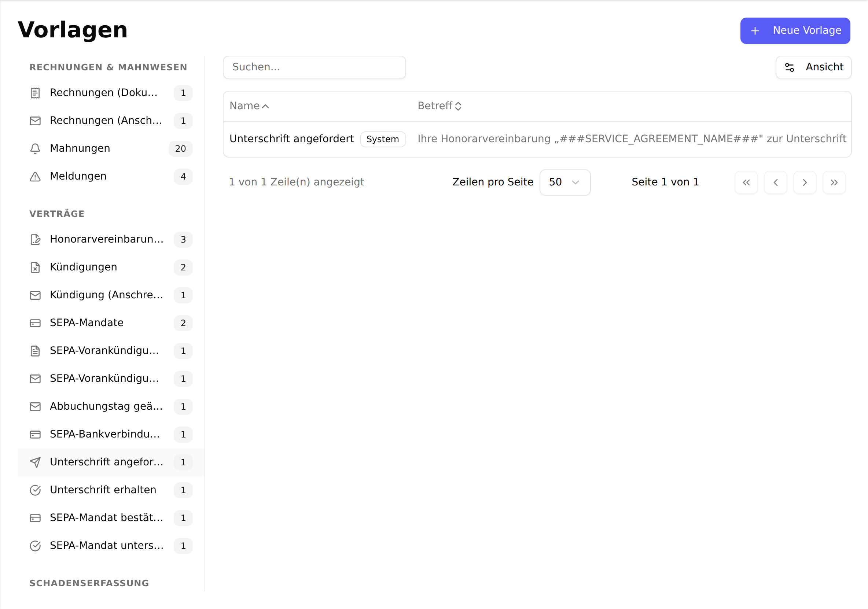Screen dimensions: 868x609
Task: Click the warning triangle icon beside Meldungen
Action: pyautogui.click(x=35, y=177)
